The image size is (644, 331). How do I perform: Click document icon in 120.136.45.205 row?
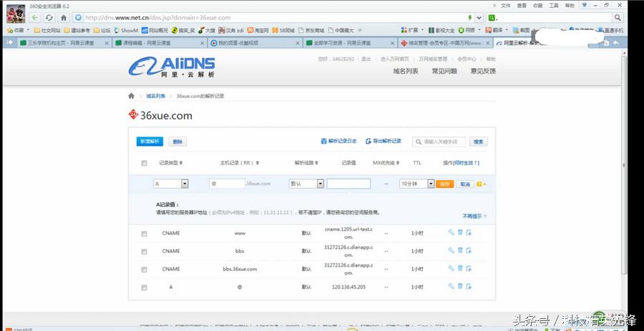point(469,286)
